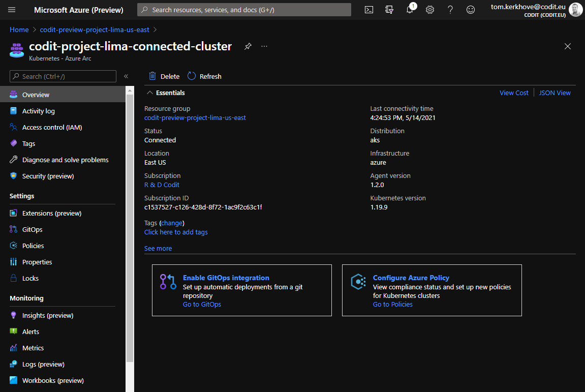Click the Delete button
Screen dimensions: 585x392
[164, 76]
